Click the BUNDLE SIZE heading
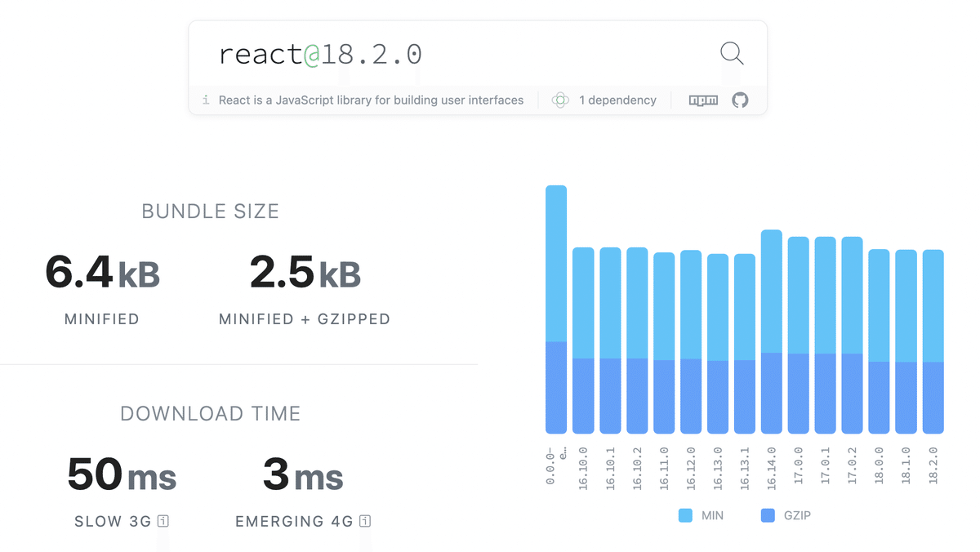The image size is (980, 552). pos(211,211)
